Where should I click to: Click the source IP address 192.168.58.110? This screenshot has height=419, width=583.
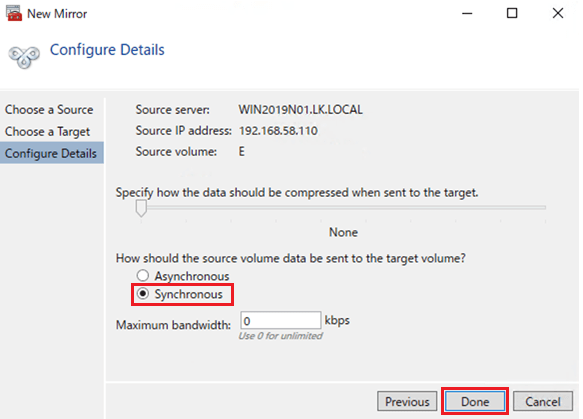(278, 131)
